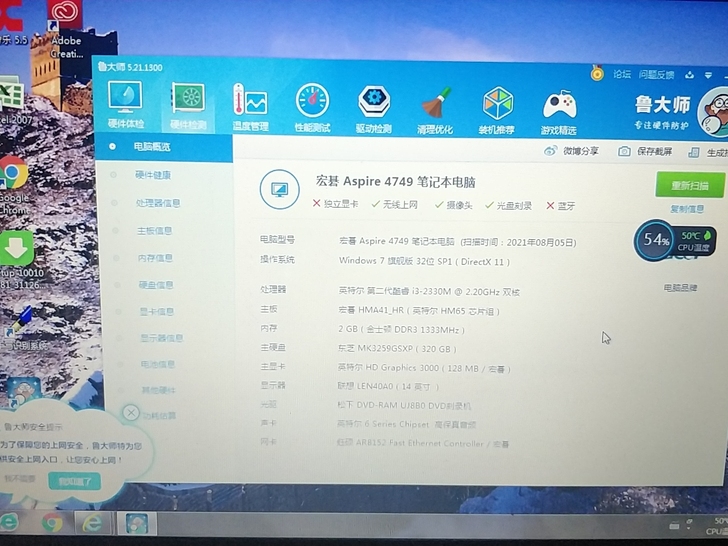The image size is (728, 546).
Task: Click network card AR8152 Fast Ethernet text
Action: (422, 443)
